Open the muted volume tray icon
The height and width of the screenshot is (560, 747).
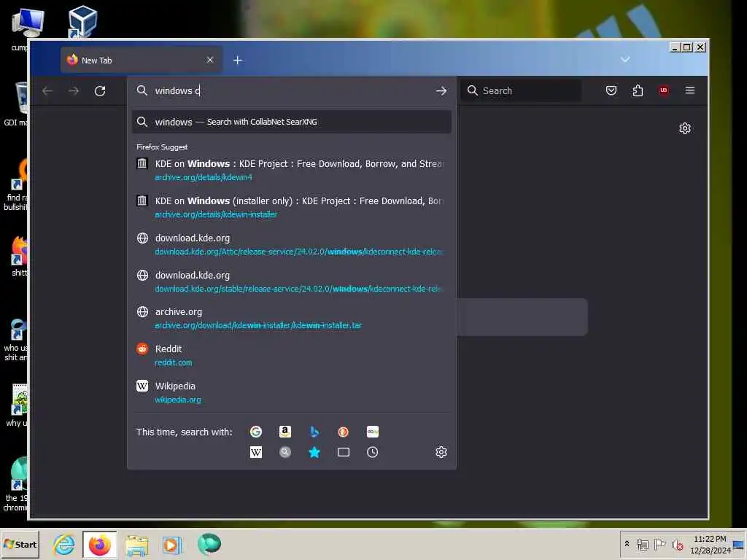pos(677,544)
